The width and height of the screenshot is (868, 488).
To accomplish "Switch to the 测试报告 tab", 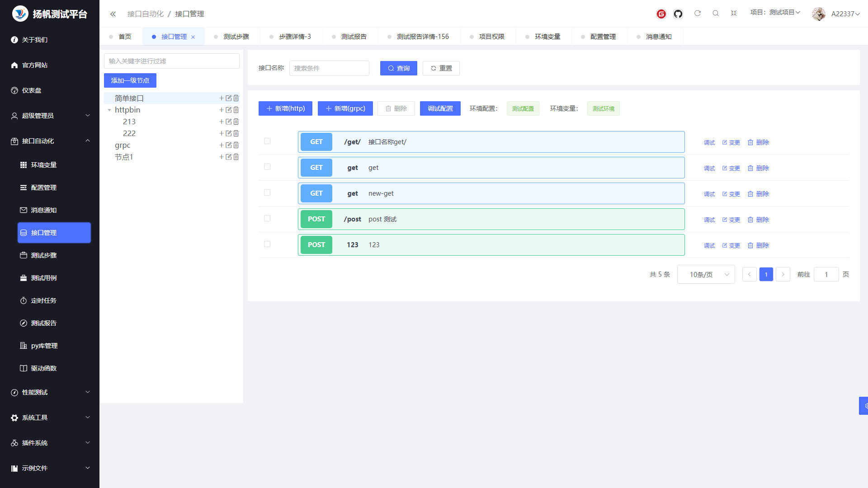I will 354,37.
